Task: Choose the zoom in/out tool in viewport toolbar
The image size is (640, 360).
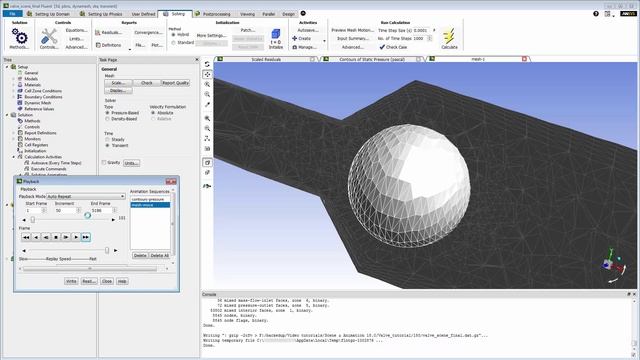Action: click(207, 84)
